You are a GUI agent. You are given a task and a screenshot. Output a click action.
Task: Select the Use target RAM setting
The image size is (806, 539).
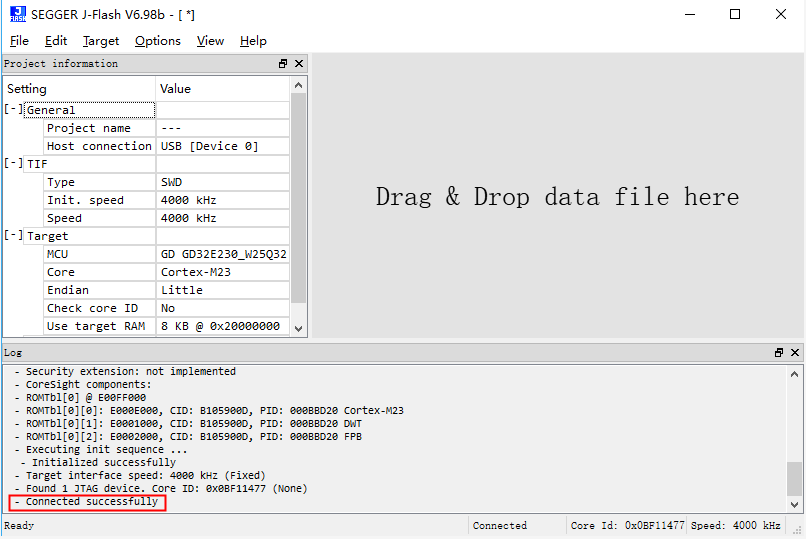99,326
